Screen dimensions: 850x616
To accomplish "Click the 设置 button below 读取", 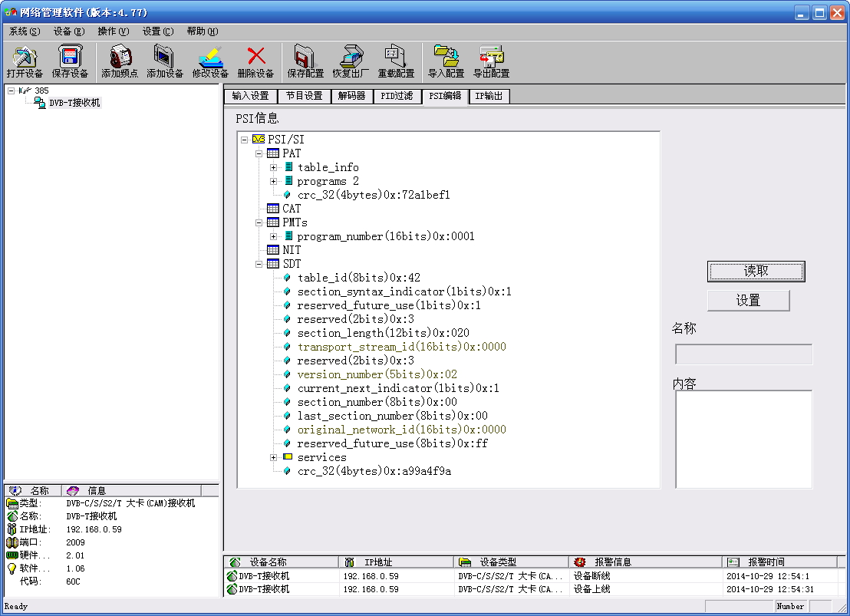I will (x=748, y=301).
